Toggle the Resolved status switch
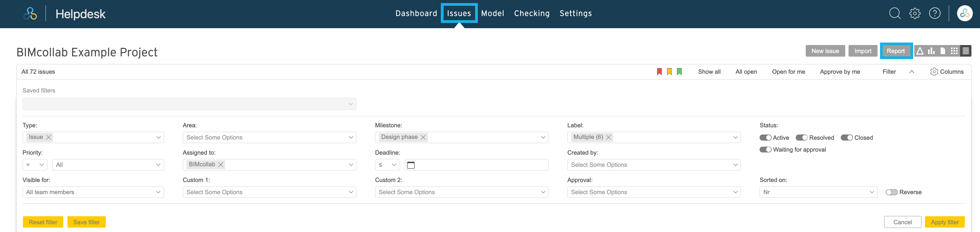Viewport: 980px width, 232px height. tap(802, 138)
